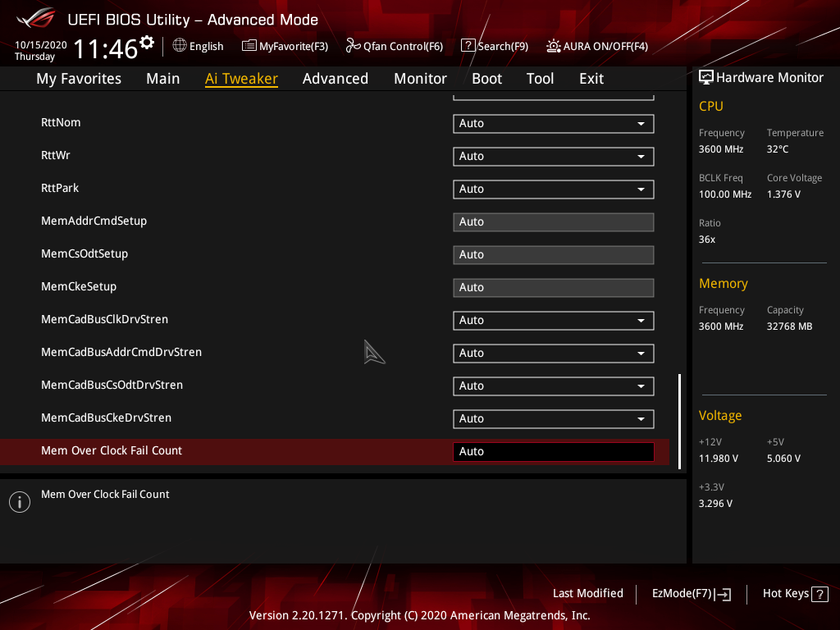Open MyFavorite(F3) list icon

tap(249, 46)
